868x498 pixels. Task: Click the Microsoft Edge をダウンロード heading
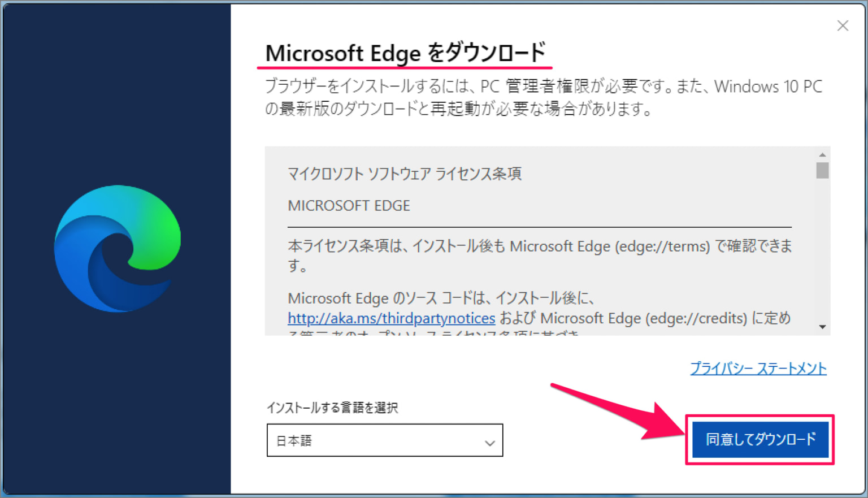(x=405, y=53)
